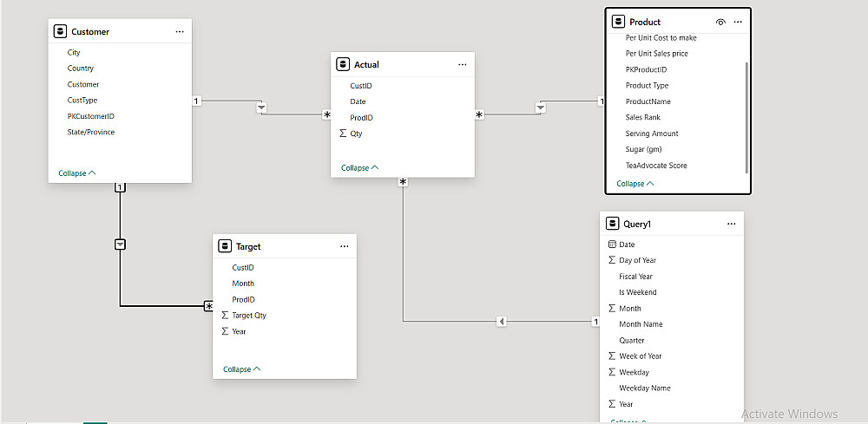
Task: Select the Target Qty field
Action: pyautogui.click(x=249, y=316)
